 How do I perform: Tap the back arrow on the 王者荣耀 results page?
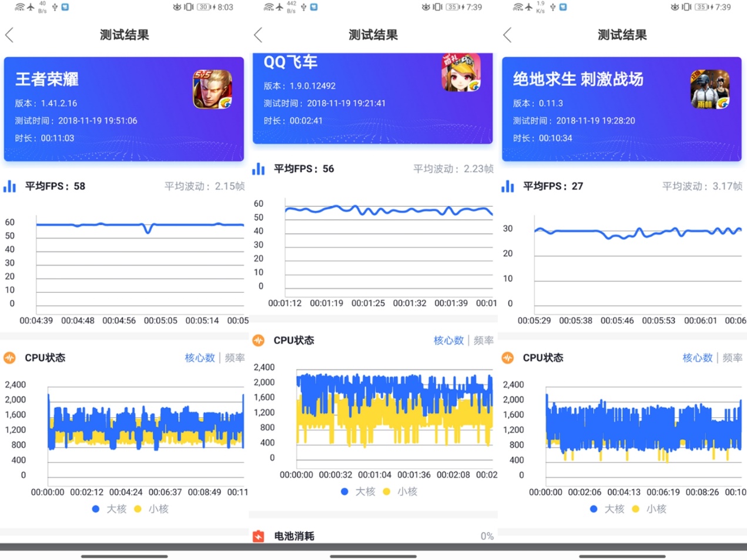click(9, 35)
